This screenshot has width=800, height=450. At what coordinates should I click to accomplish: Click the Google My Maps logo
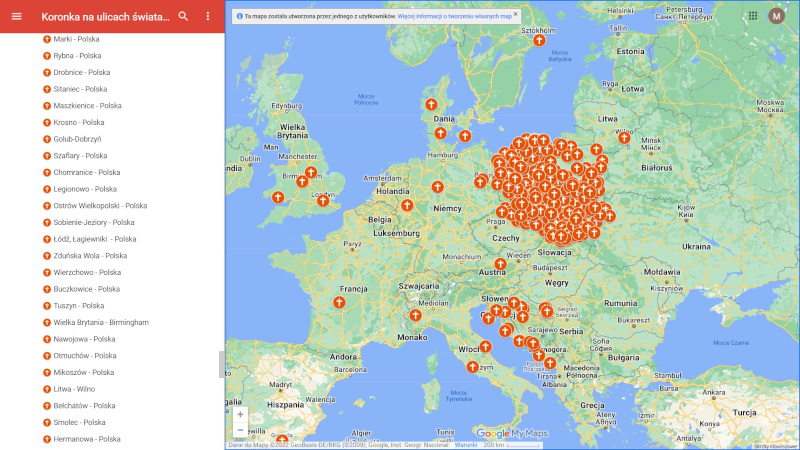(x=512, y=433)
